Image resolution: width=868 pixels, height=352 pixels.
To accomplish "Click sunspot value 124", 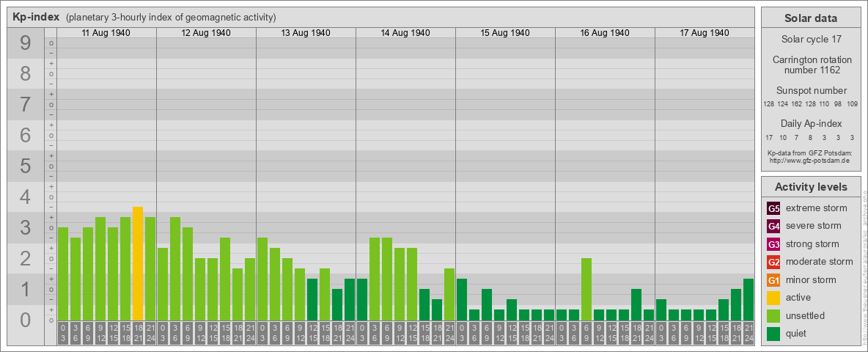I will point(783,104).
